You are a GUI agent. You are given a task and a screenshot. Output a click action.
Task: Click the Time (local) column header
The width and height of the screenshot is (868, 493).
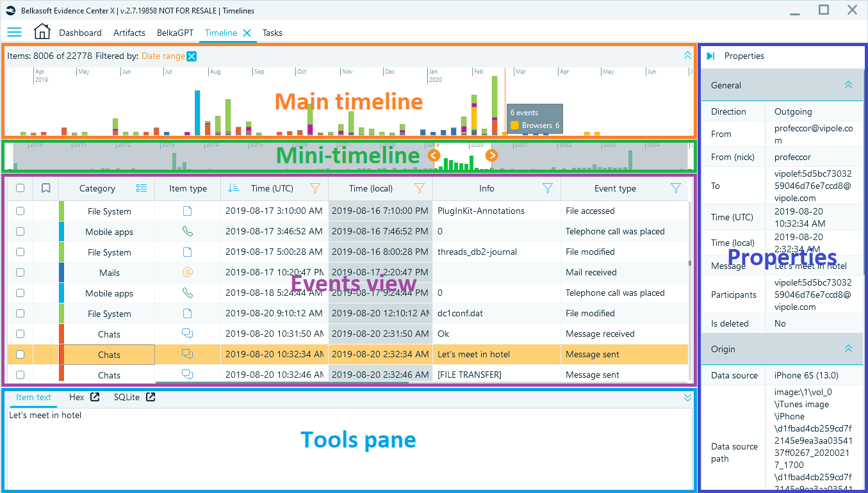[371, 188]
